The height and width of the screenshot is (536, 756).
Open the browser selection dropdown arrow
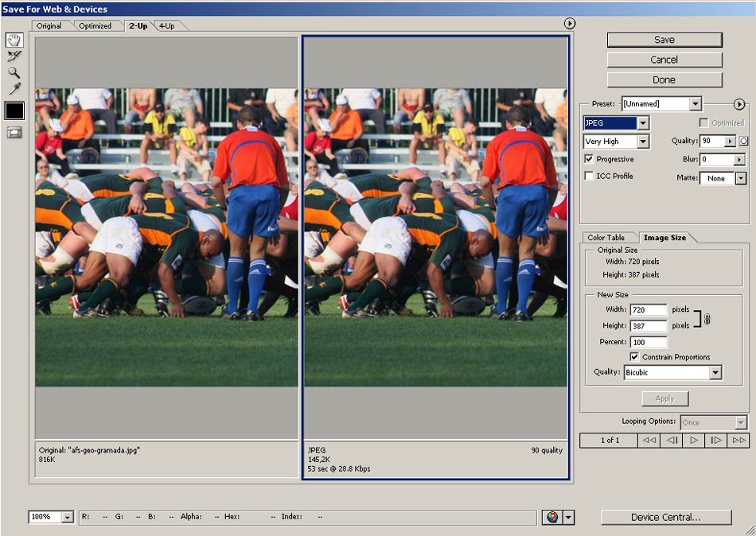pos(569,517)
